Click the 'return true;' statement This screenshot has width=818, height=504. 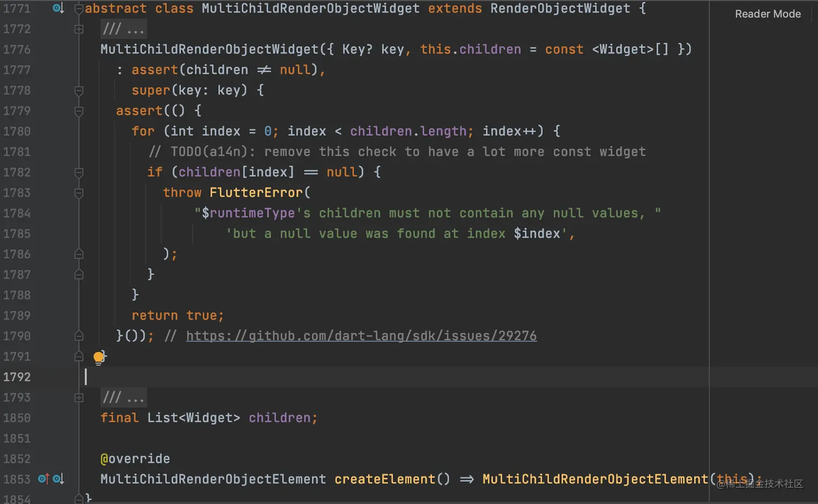pyautogui.click(x=177, y=315)
